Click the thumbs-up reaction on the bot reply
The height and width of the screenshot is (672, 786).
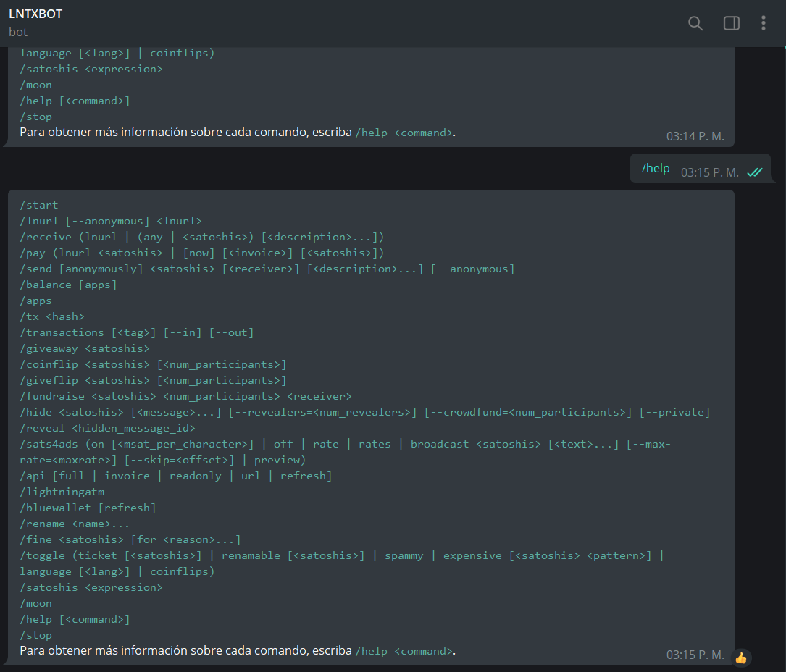coord(741,657)
